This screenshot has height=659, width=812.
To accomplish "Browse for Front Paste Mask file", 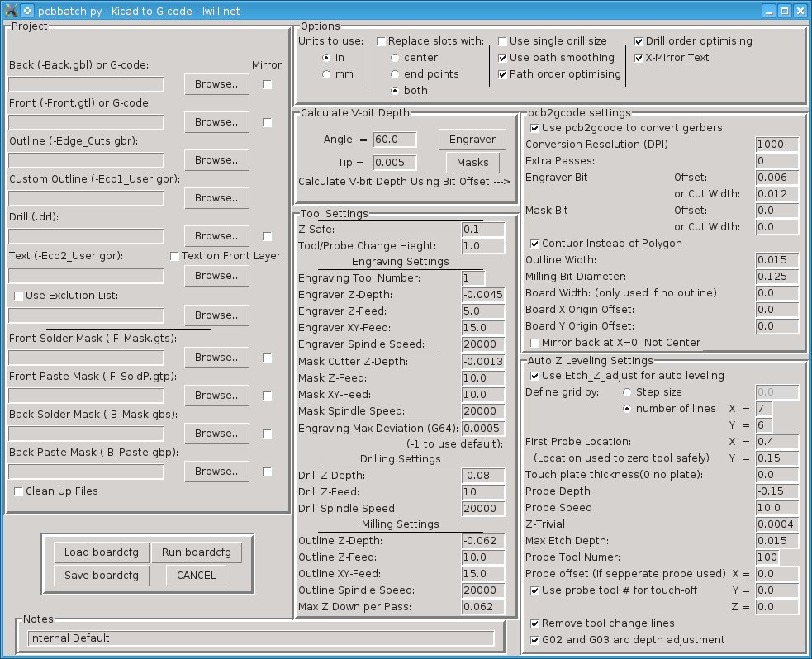I will point(216,396).
